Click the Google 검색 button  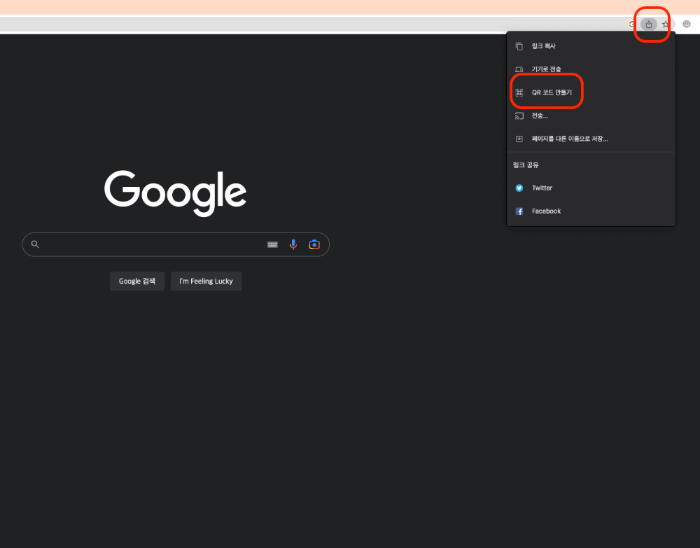click(137, 281)
